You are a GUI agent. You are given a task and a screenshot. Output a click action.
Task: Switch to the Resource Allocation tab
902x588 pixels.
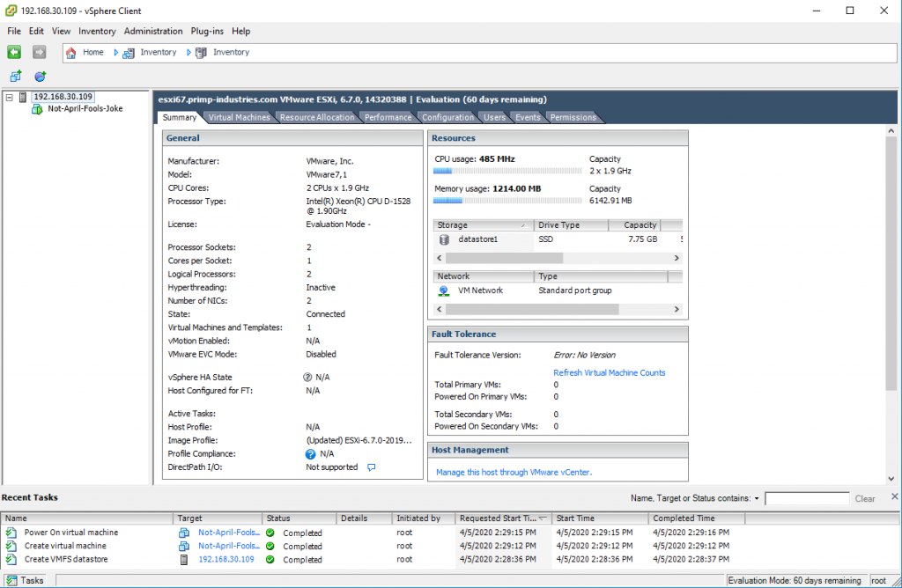coord(317,117)
